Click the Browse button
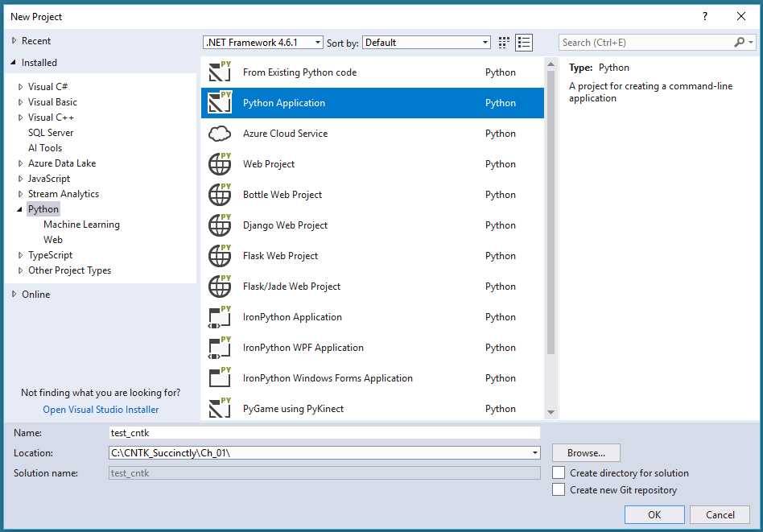The height and width of the screenshot is (532, 763). click(x=584, y=452)
